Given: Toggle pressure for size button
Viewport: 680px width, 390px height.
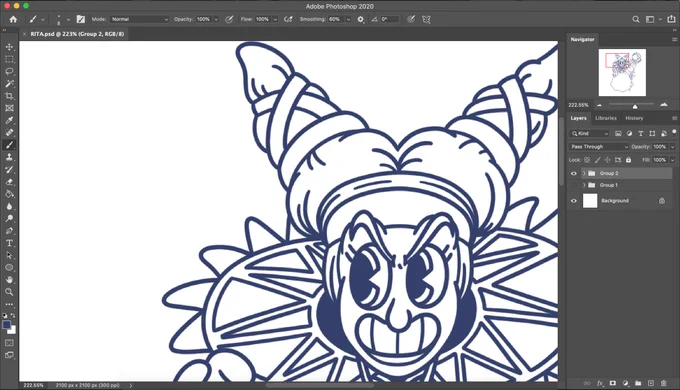Looking at the screenshot, I should click(x=411, y=19).
